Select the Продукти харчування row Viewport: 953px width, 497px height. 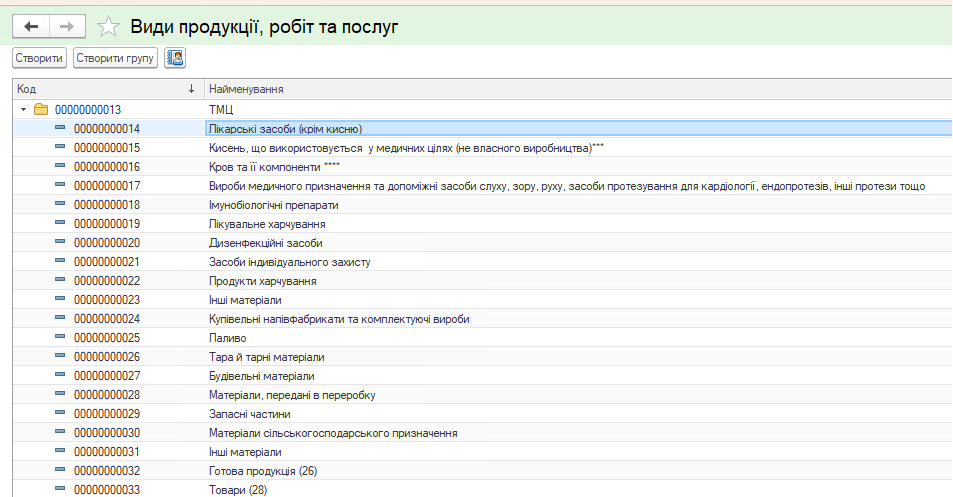tap(262, 280)
